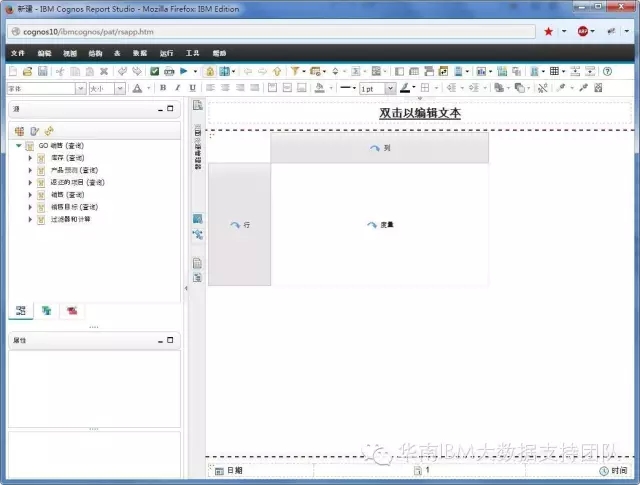
Task: Click the Help question mark icon
Action: coord(607,71)
